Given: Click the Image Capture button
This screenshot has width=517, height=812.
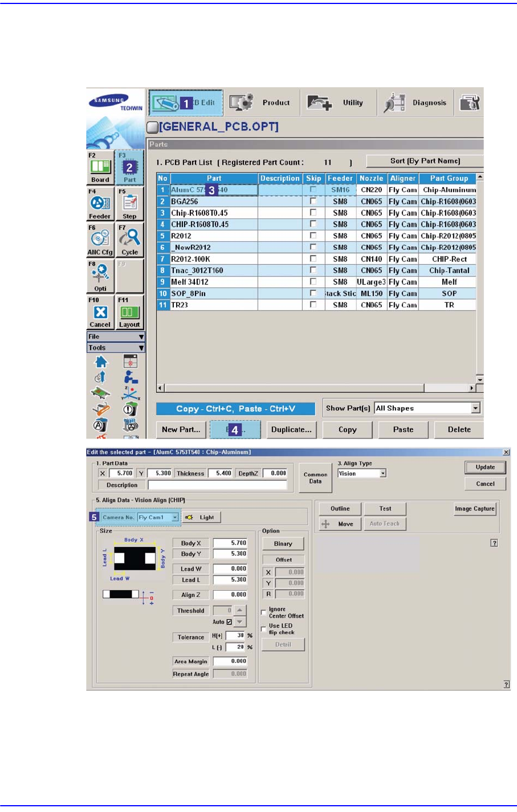Looking at the screenshot, I should (x=474, y=509).
